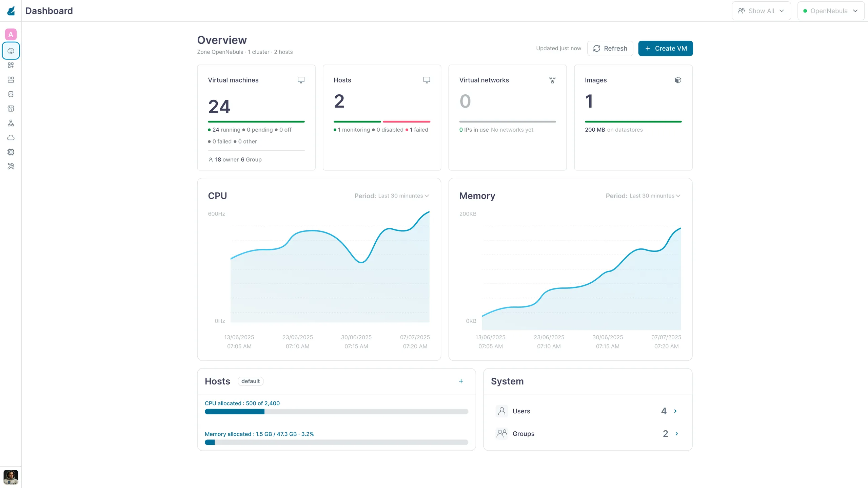Click the network icon on Virtual networks card
This screenshot has height=488, width=868.
552,80
